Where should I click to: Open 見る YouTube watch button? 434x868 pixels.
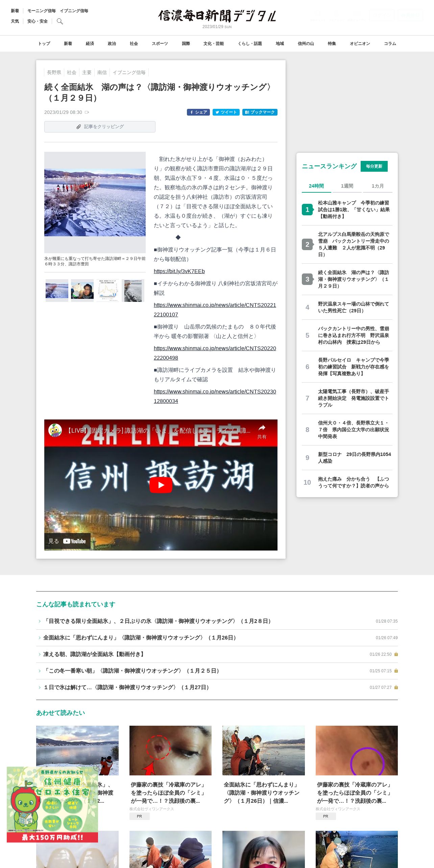click(x=67, y=541)
